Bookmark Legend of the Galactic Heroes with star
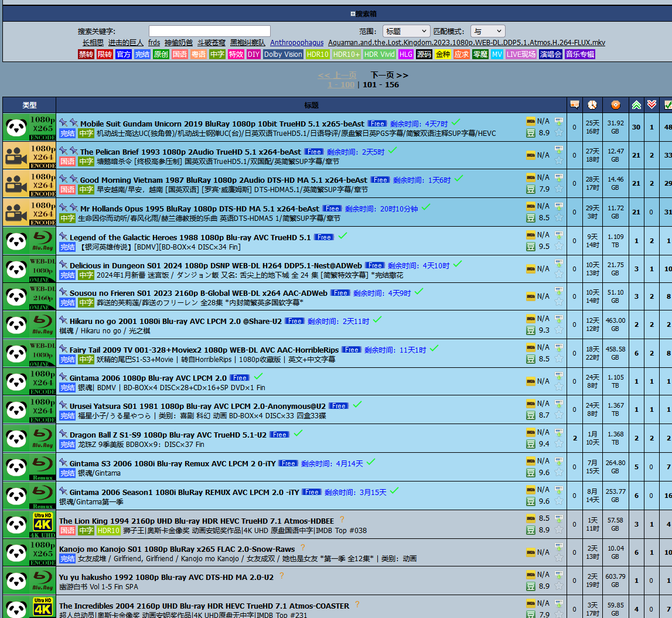The height and width of the screenshot is (618, 672). pos(559,247)
